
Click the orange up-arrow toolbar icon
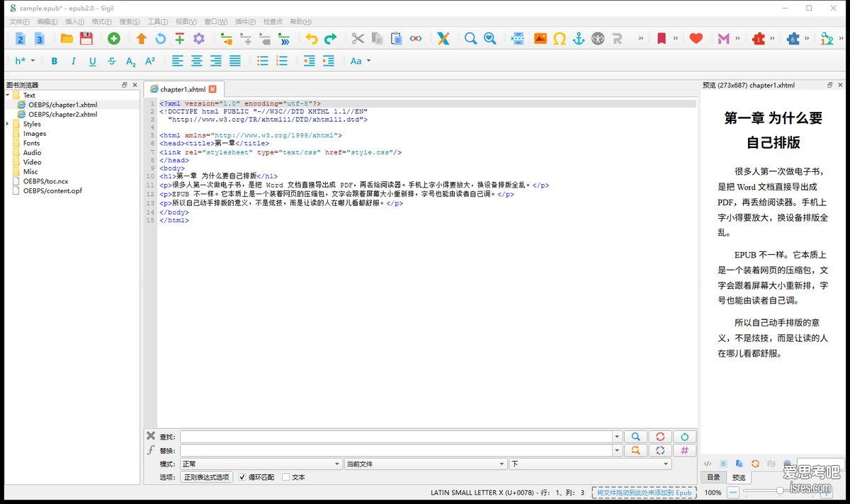point(141,39)
